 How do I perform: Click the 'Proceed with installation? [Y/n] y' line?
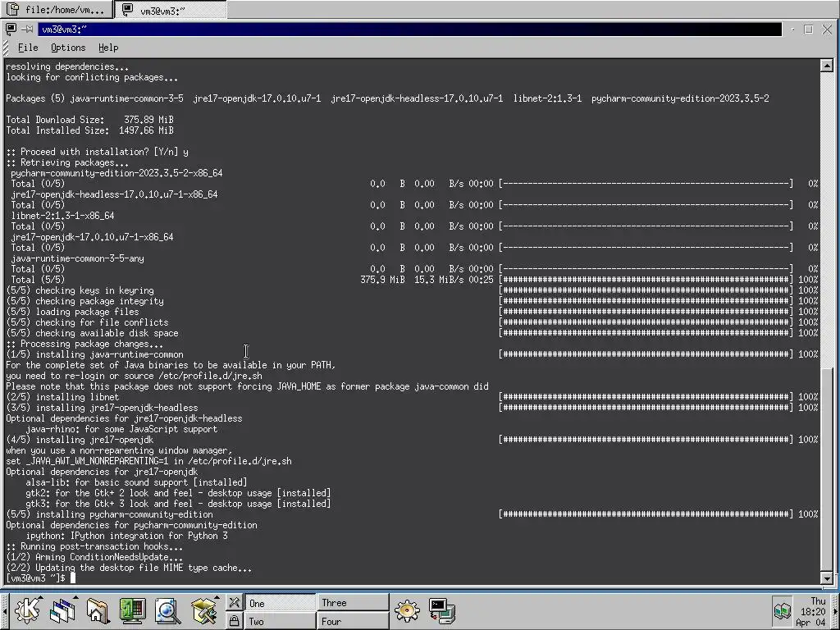click(97, 152)
